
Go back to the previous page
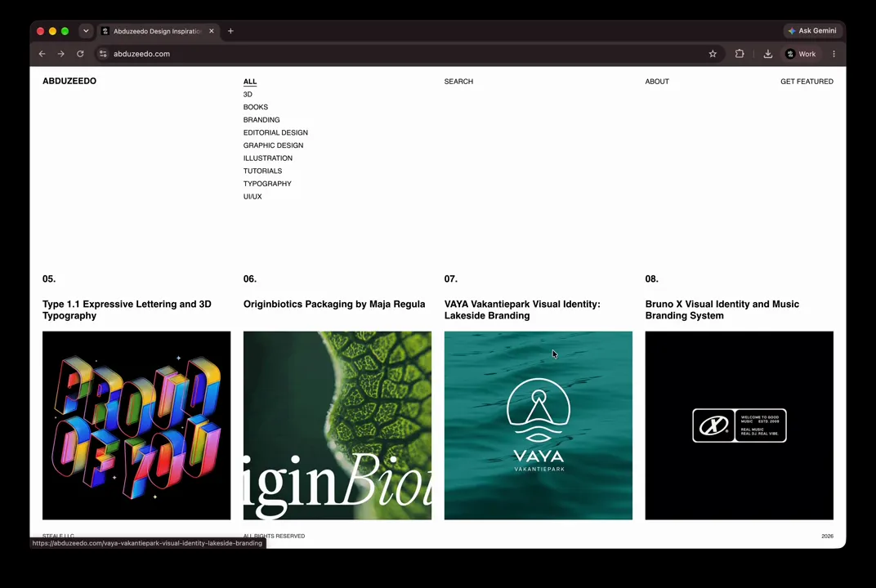pos(42,54)
